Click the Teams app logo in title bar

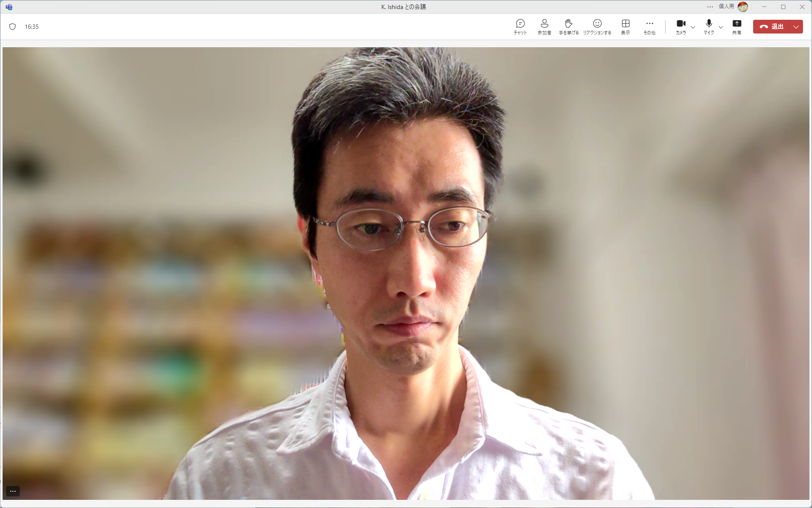click(x=9, y=7)
